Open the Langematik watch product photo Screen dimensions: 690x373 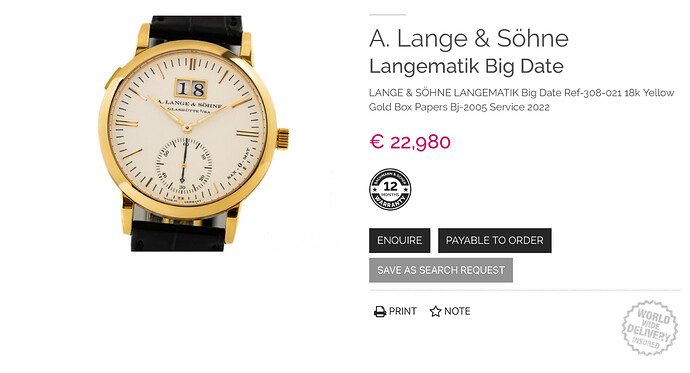pos(194,134)
